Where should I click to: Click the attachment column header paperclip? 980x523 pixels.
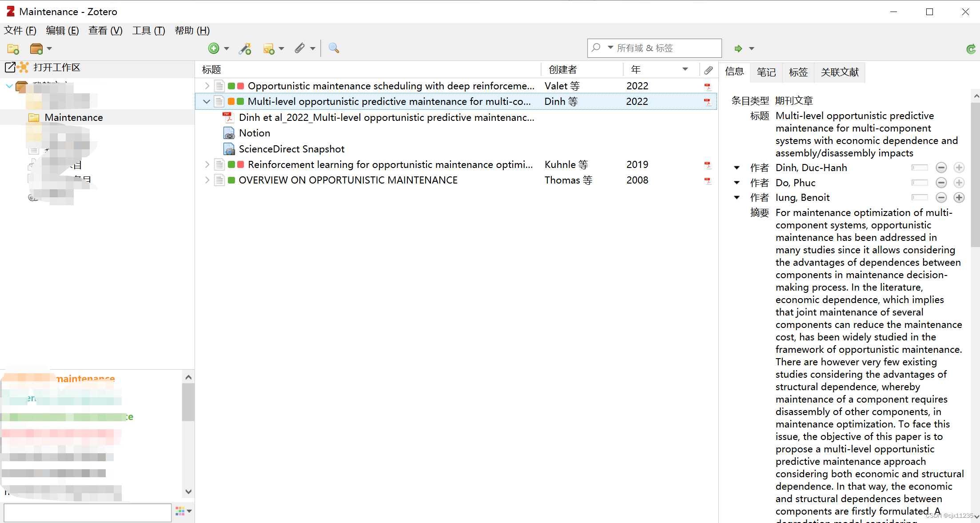click(x=709, y=70)
